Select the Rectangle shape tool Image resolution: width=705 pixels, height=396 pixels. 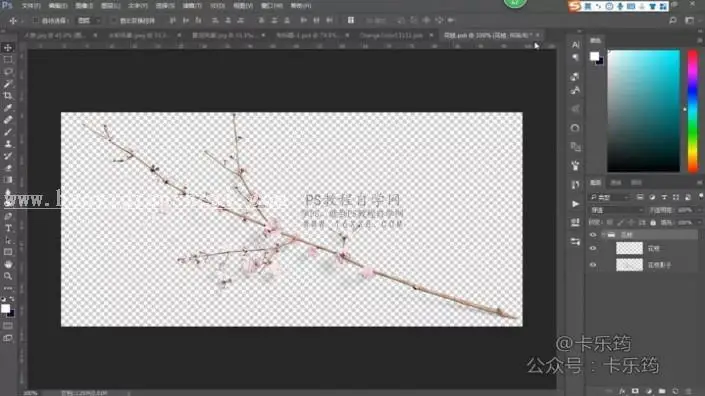pos(8,252)
